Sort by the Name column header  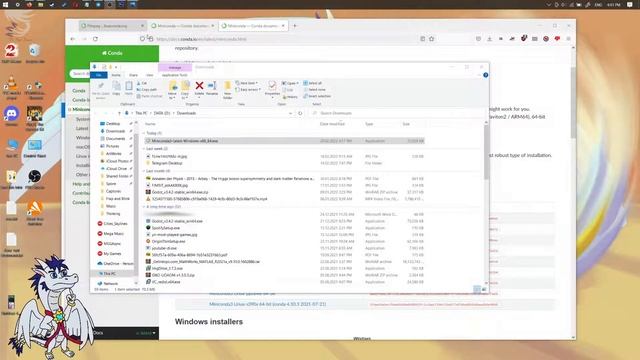(x=151, y=124)
